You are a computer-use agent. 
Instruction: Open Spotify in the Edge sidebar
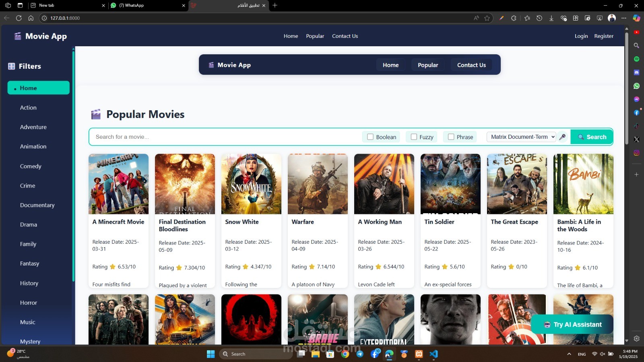click(x=636, y=59)
